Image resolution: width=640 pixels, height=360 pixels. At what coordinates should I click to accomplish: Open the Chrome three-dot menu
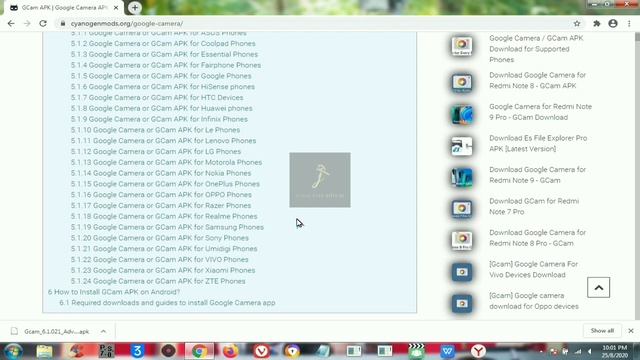629,24
